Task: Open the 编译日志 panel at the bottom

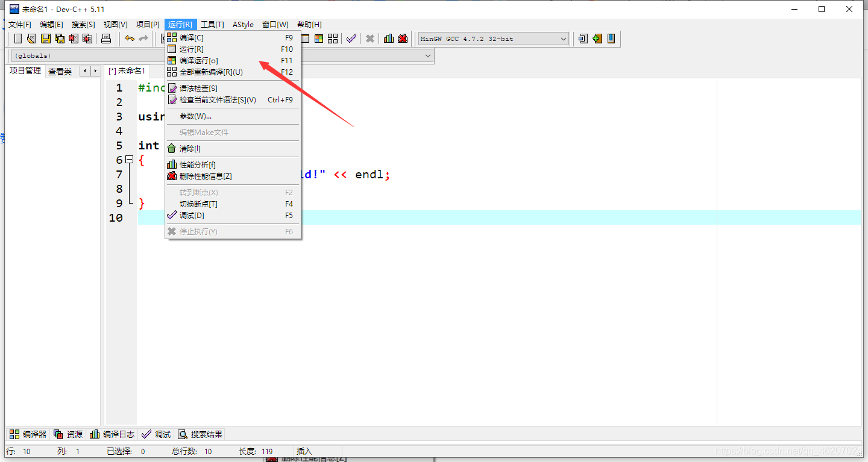Action: [112, 434]
